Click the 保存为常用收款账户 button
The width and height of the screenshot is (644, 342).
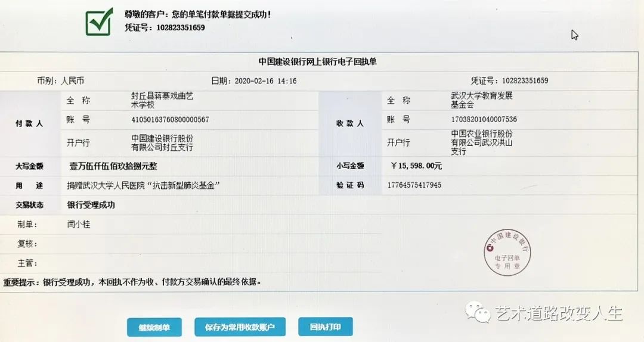240,327
